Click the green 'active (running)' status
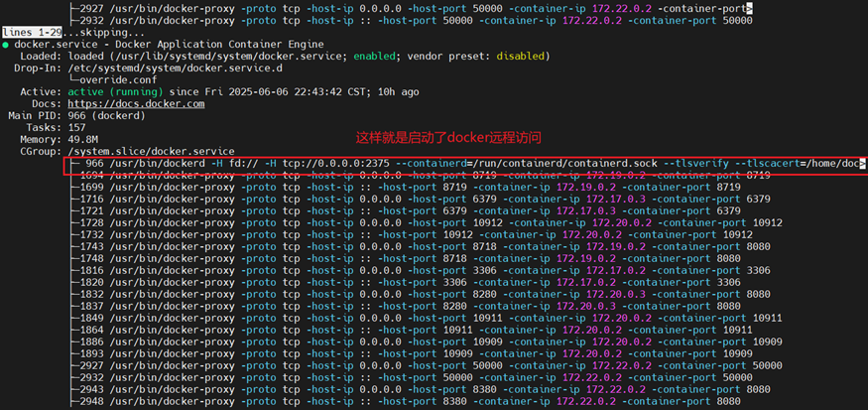Image resolution: width=868 pixels, height=410 pixels. [x=115, y=92]
